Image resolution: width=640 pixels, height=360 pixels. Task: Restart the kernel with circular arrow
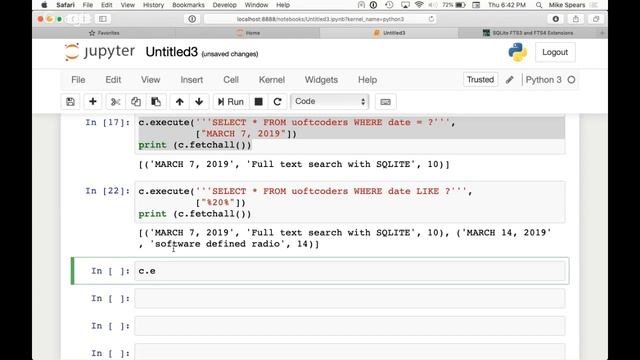coord(278,102)
